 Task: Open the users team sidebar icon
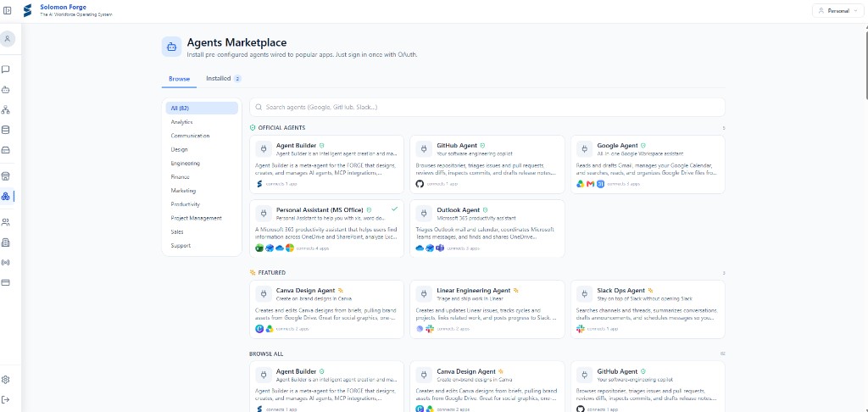point(6,222)
